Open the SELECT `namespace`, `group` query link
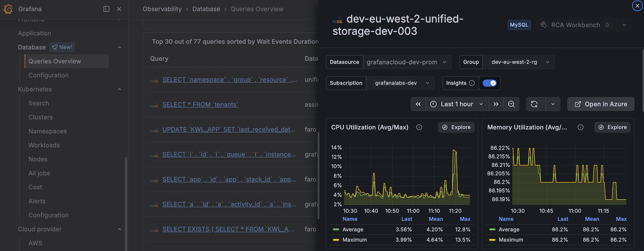The height and width of the screenshot is (251, 644). [230, 80]
